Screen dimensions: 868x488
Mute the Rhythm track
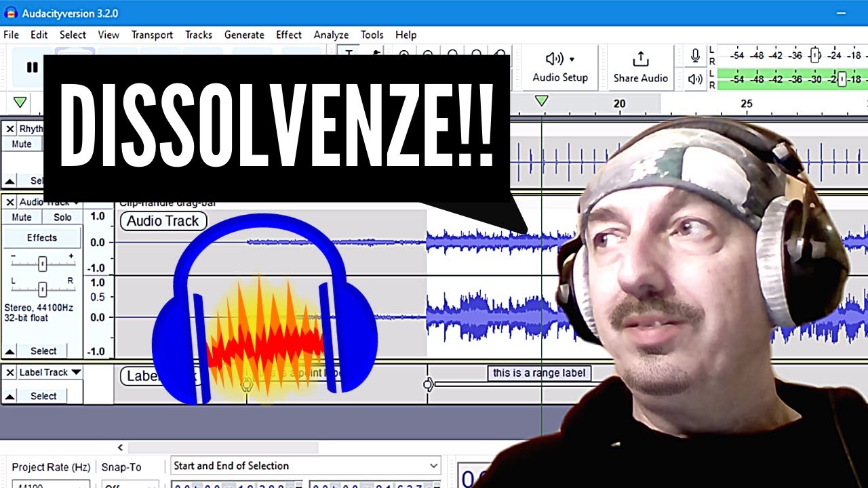point(22,144)
